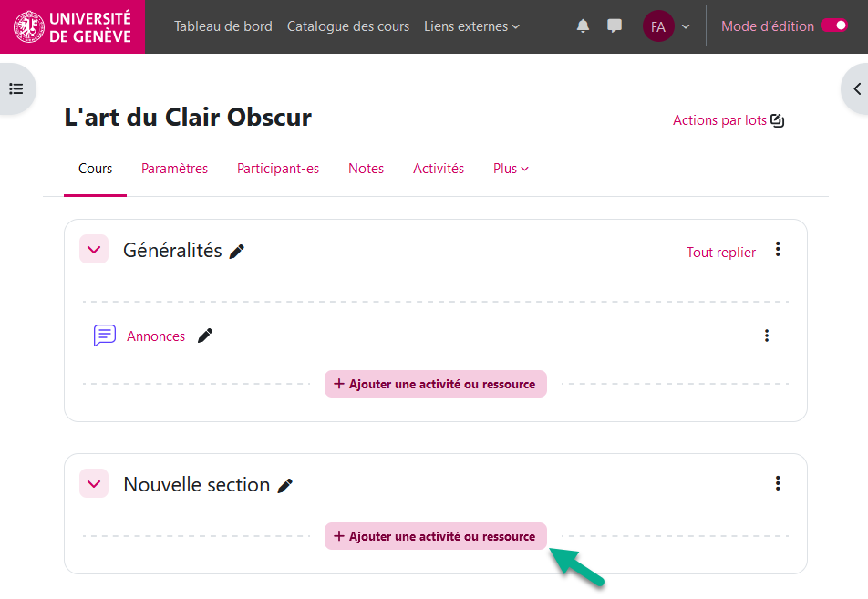Open the messages chat bubble icon
This screenshot has width=868, height=599.
615,26
